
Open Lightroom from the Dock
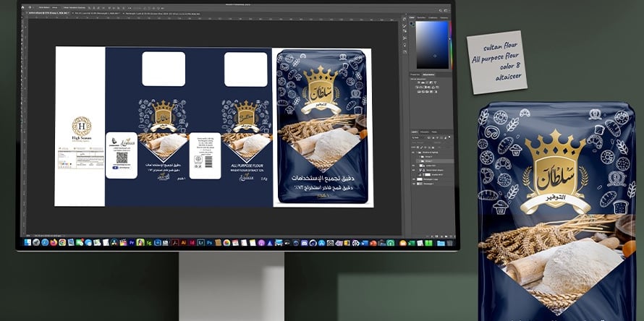tap(201, 243)
